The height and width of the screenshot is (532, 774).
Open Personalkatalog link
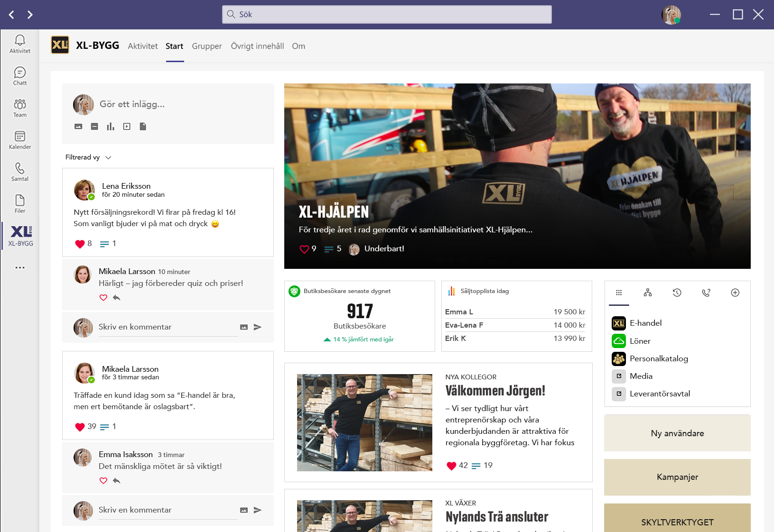coord(650,359)
